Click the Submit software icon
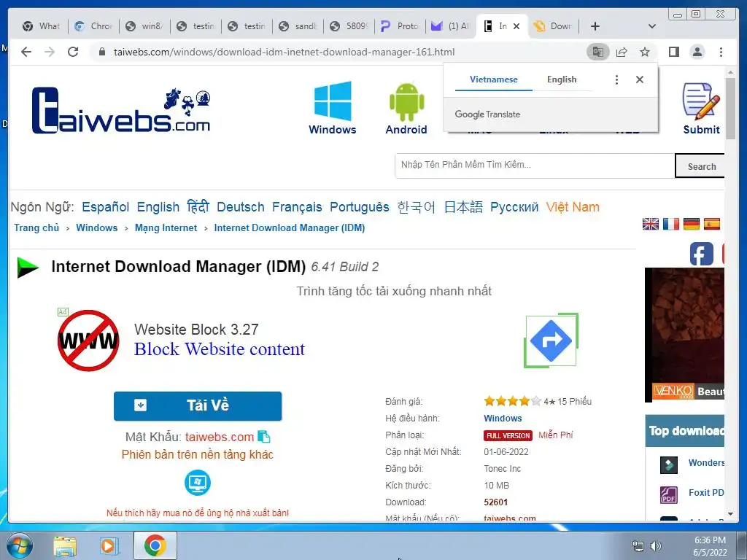 (x=701, y=109)
